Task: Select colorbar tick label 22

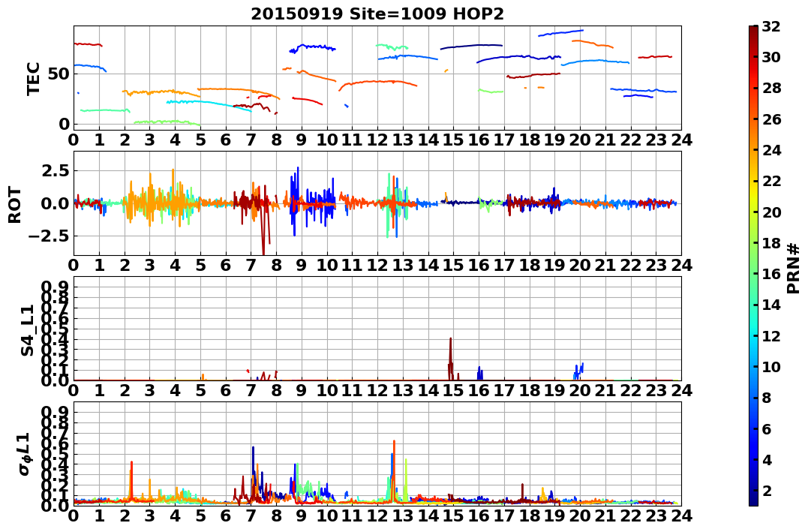Action: click(771, 181)
